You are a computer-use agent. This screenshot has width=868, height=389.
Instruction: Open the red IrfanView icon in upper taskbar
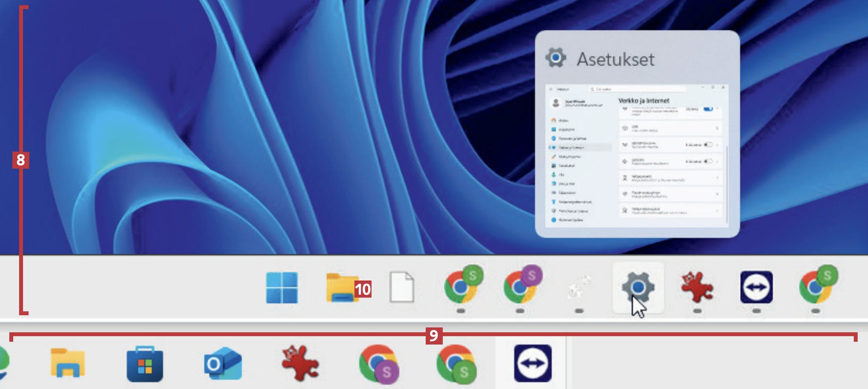pos(697,287)
